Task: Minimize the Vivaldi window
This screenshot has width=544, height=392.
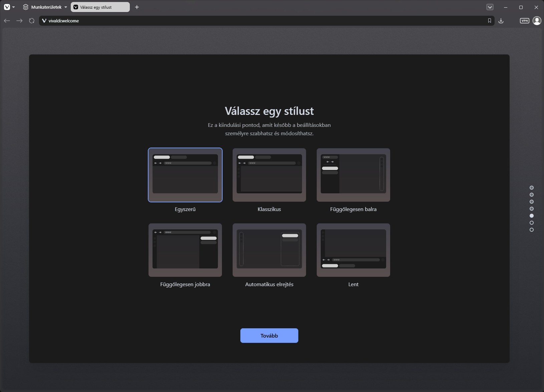Action: pos(506,7)
